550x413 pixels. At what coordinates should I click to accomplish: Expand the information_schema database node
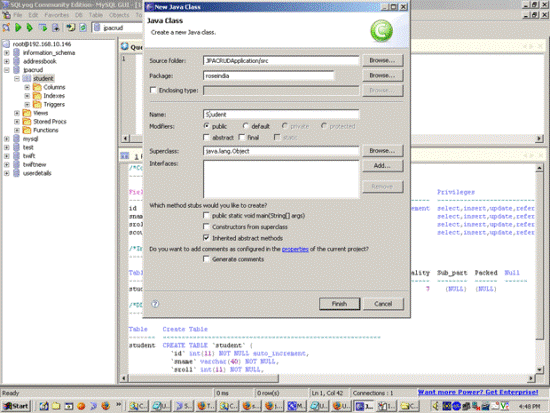(x=7, y=53)
